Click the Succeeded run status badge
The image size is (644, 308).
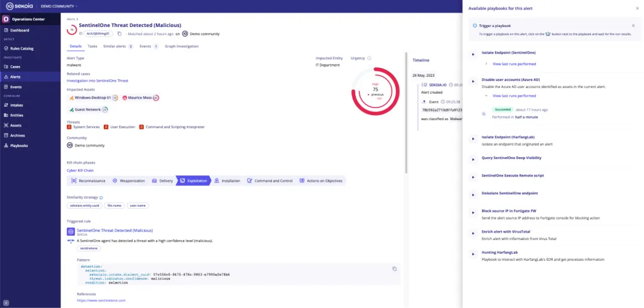pos(502,109)
